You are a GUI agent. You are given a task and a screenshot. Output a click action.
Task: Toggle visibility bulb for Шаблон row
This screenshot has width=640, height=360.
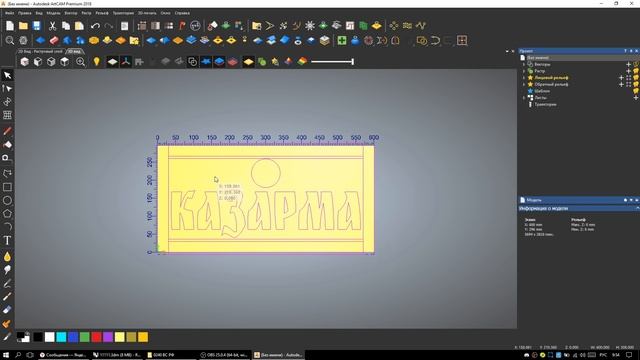point(636,91)
